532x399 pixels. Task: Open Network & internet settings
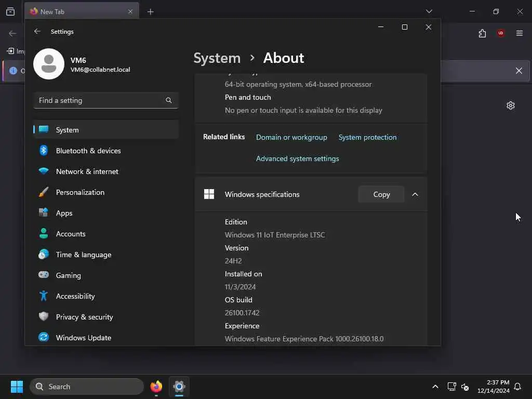106,171
